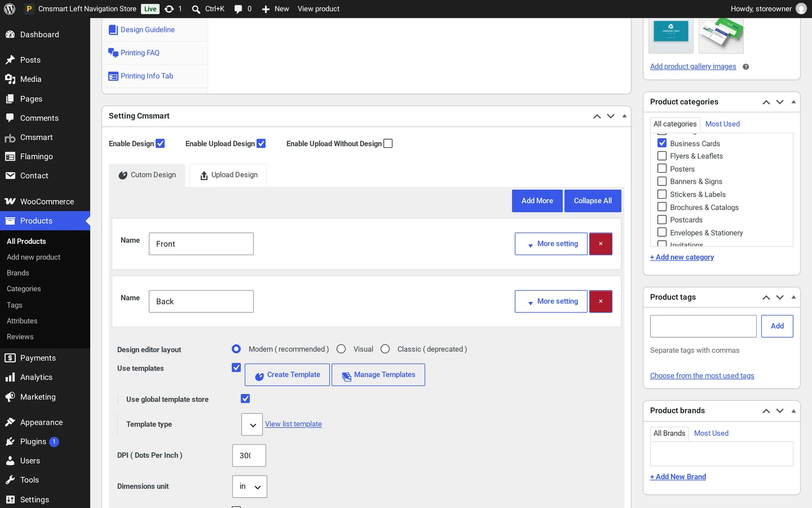Check Enable Upload Without Design
Viewport: 812px width, 508px height.
[x=388, y=143]
